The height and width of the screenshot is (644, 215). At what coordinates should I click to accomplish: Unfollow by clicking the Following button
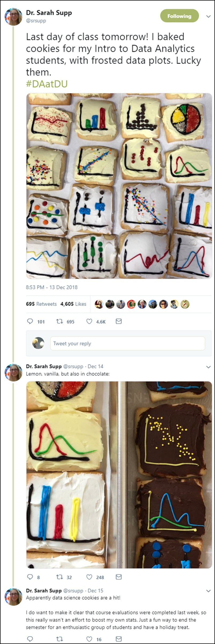179,16
